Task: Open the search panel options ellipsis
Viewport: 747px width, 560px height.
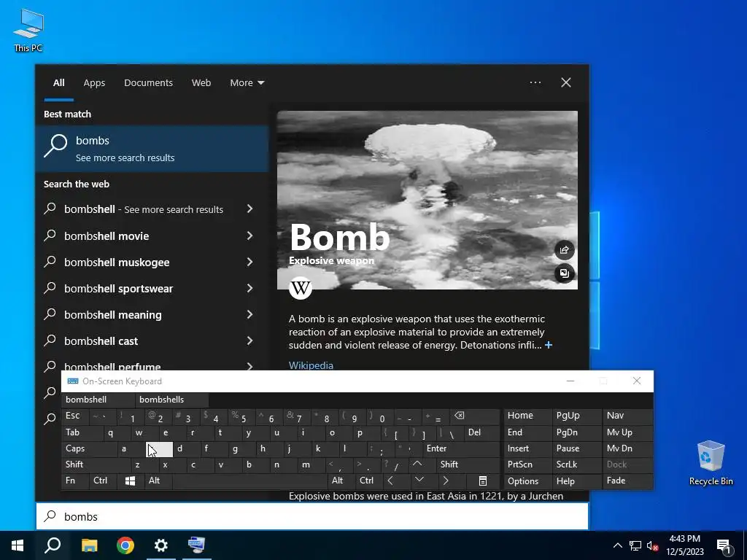Action: point(535,82)
